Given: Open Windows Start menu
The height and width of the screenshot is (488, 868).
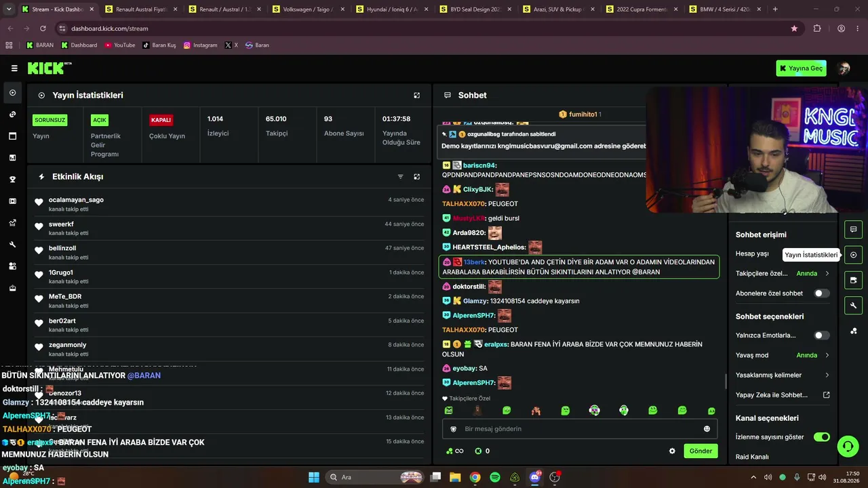Looking at the screenshot, I should [x=314, y=477].
